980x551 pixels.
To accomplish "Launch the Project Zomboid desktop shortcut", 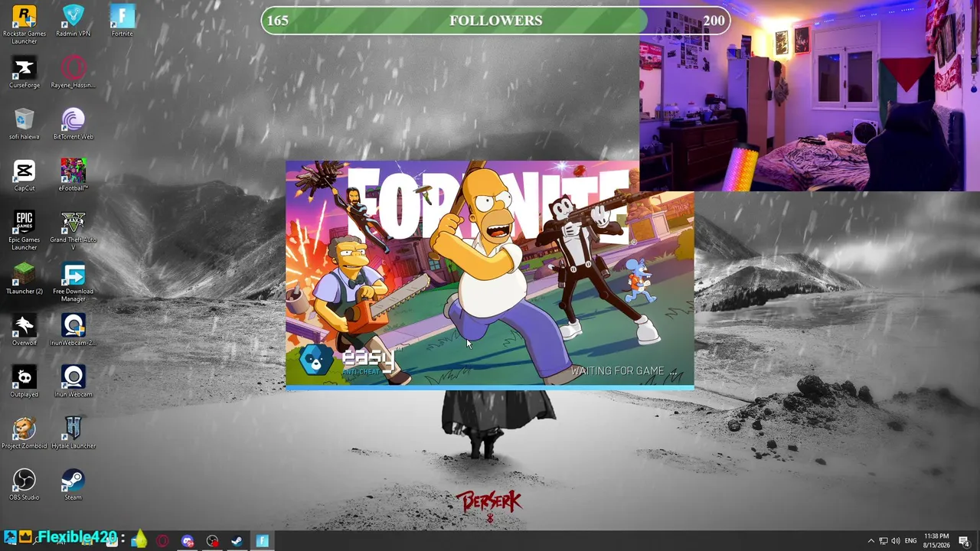I will point(24,433).
